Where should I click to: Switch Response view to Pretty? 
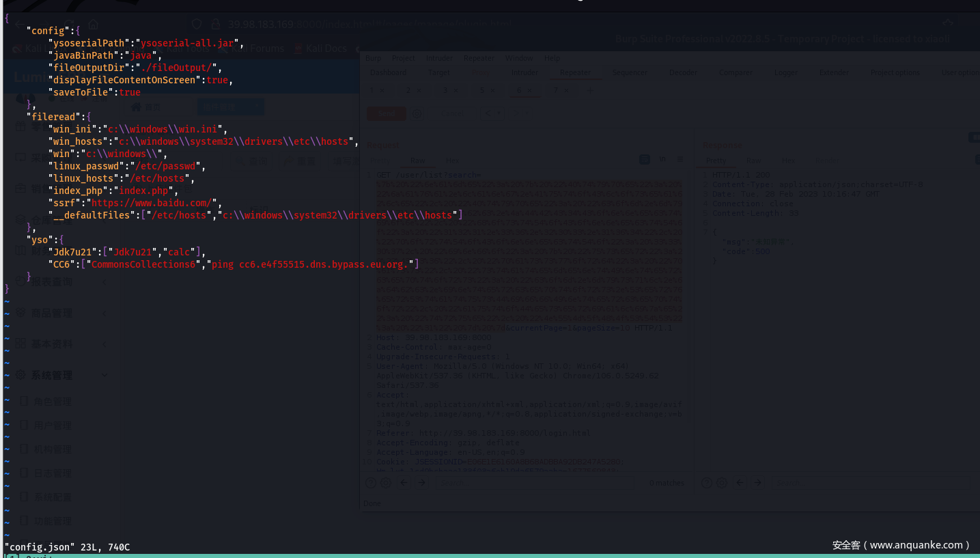[716, 161]
